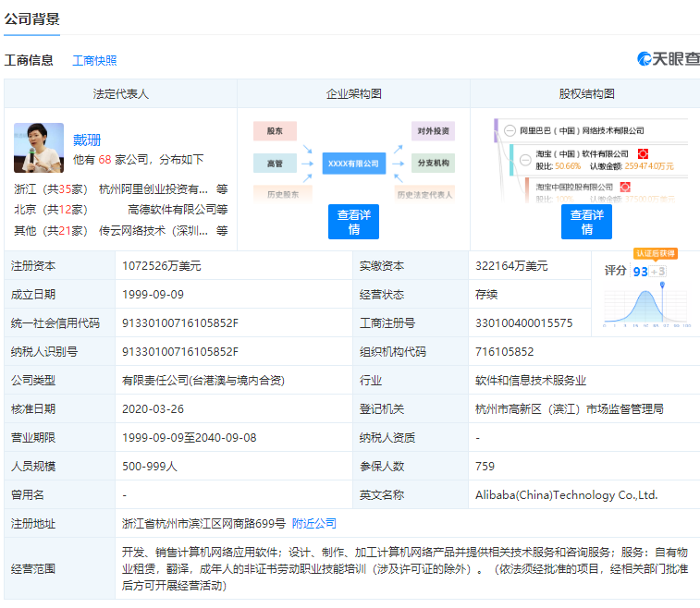Collapse the Alibaba (China) root node
The height and width of the screenshot is (608, 700).
510,131
